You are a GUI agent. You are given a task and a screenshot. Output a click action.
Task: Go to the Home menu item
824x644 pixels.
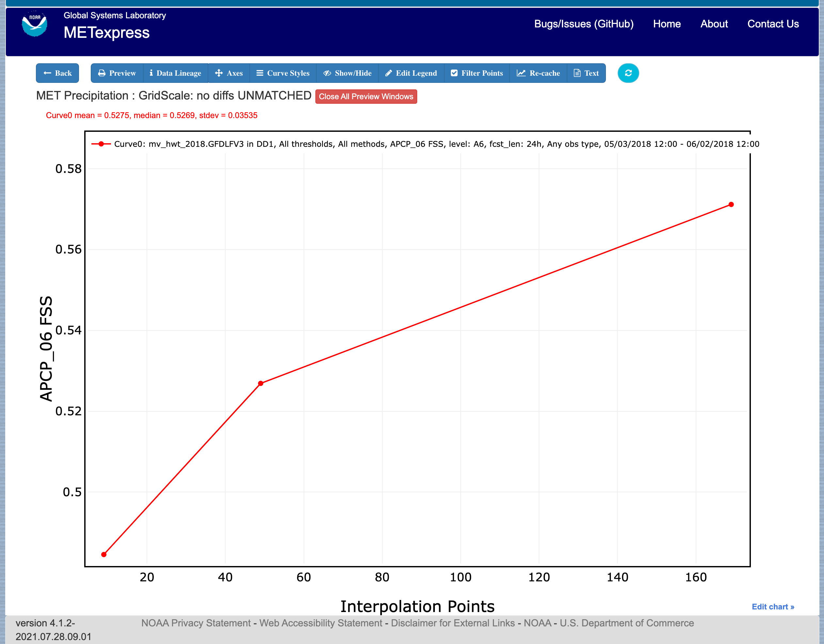[667, 24]
